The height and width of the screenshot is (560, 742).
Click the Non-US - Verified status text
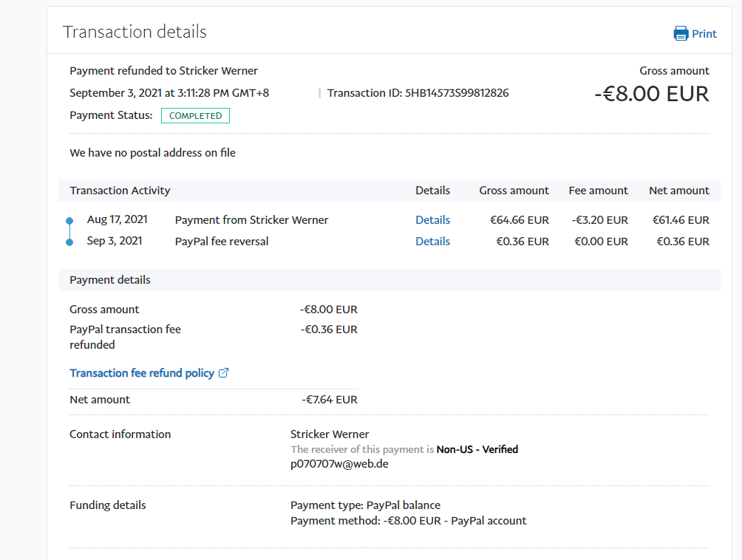tap(477, 449)
